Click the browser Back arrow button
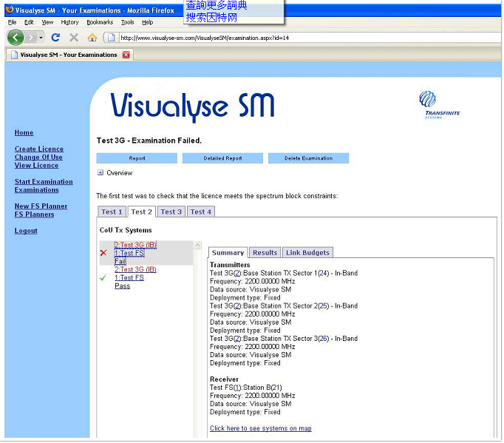Screen dimensions: 504x443 16,37
